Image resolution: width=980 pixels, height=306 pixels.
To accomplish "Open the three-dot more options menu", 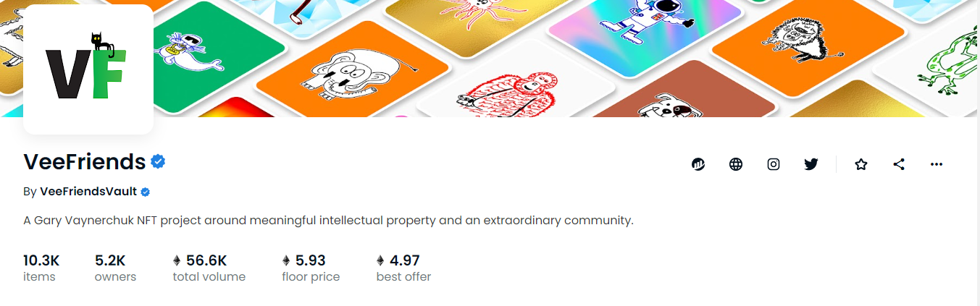I will tap(937, 164).
